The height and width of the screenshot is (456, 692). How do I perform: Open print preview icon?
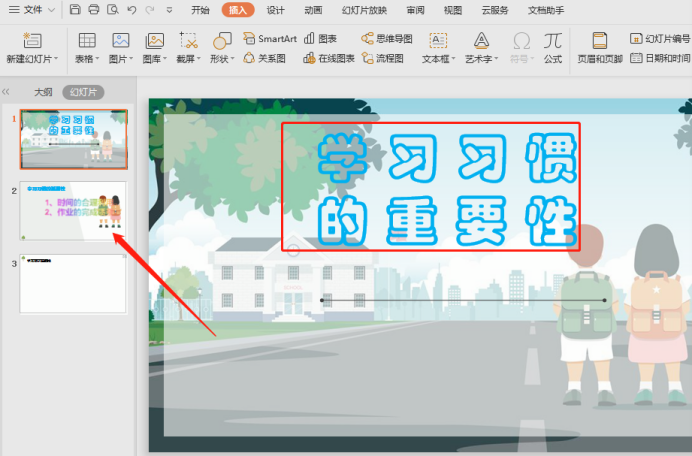(x=113, y=10)
